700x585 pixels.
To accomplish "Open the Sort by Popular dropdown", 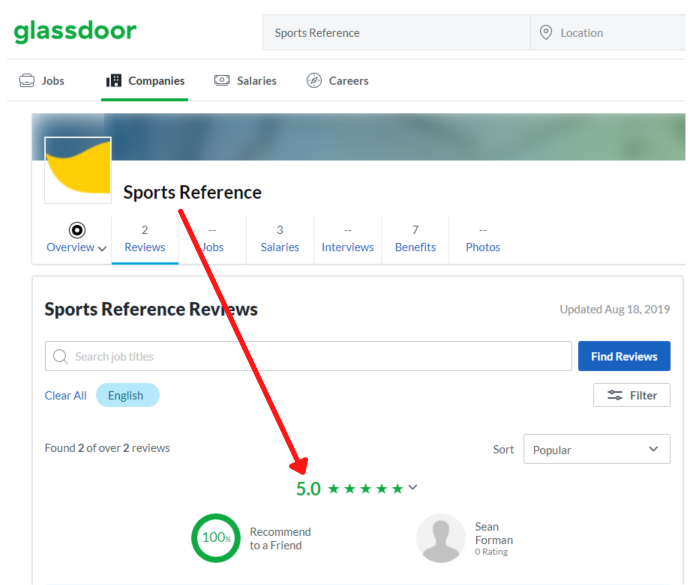I will pyautogui.click(x=597, y=450).
